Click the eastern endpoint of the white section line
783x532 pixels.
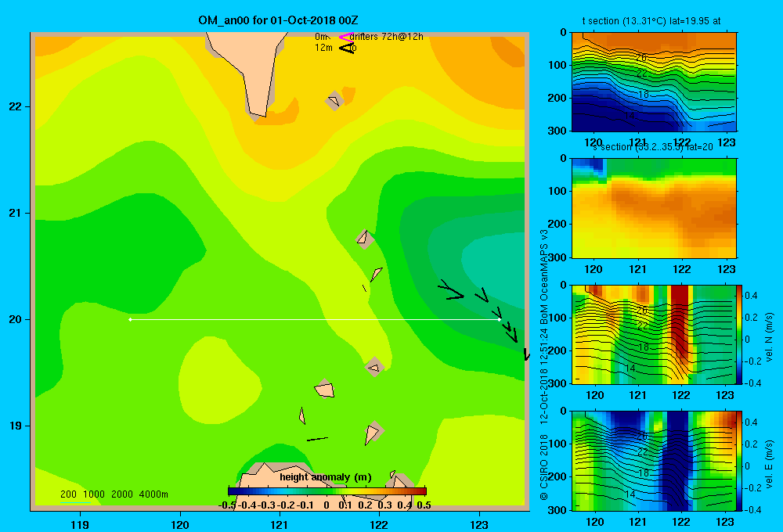500,319
